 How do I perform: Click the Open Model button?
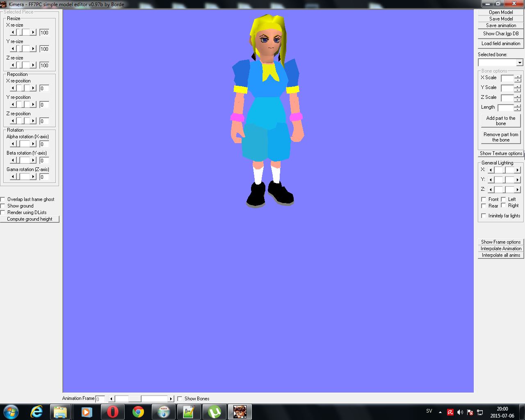click(501, 12)
